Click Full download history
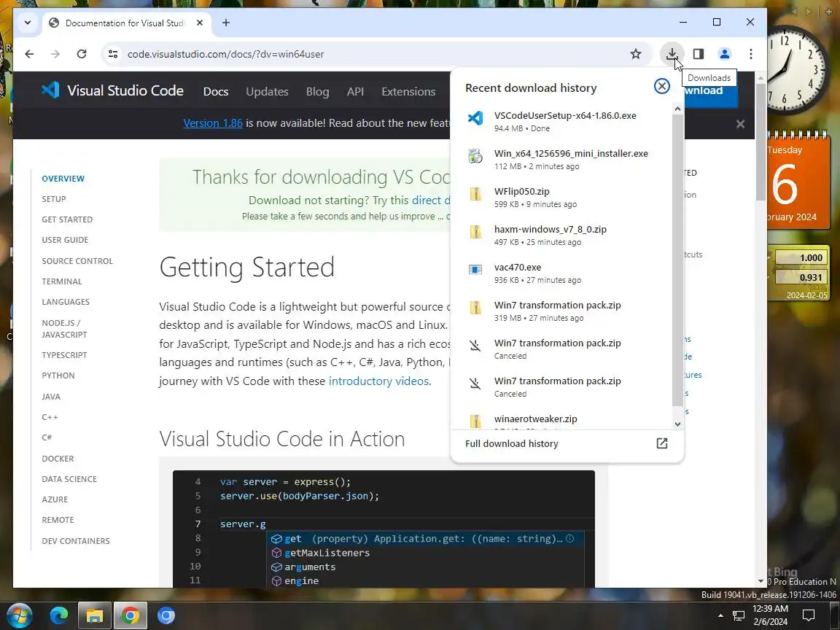The image size is (840, 630). click(512, 443)
